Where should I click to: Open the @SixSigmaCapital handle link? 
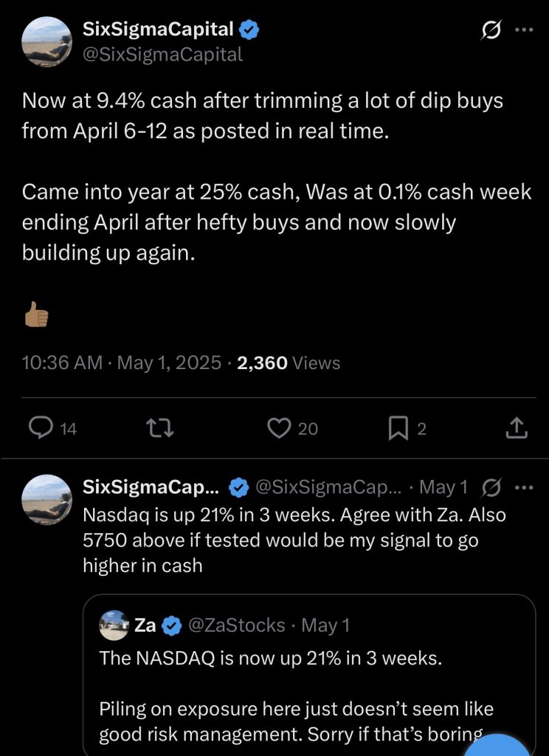[x=163, y=55]
